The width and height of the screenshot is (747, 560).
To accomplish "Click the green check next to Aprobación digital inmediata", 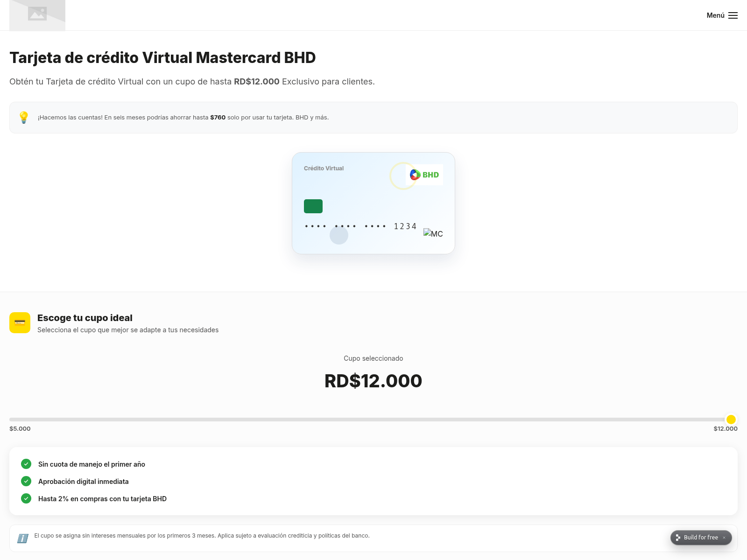I will point(26,481).
